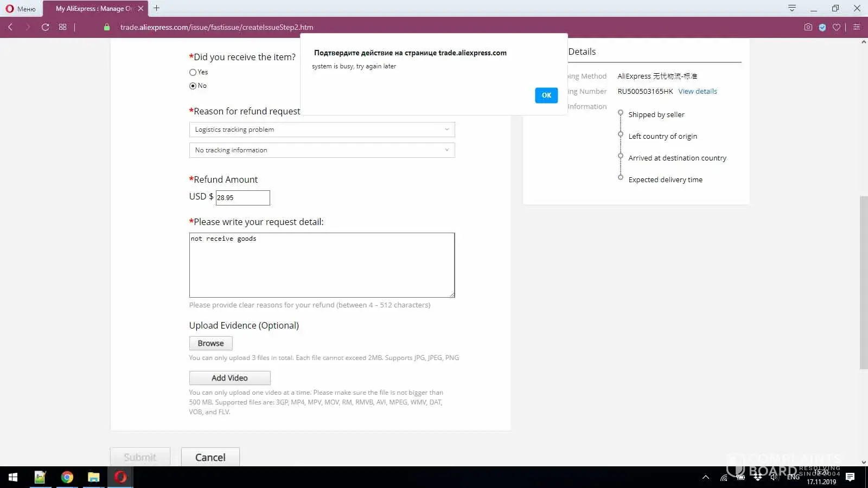Click Expected delivery time step
The image size is (868, 488).
pos(665,180)
